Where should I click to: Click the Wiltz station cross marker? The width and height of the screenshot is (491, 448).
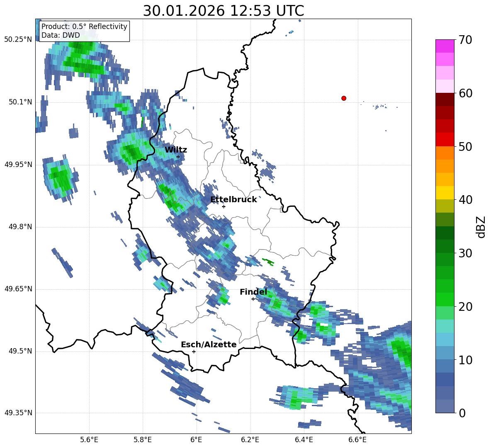point(178,157)
